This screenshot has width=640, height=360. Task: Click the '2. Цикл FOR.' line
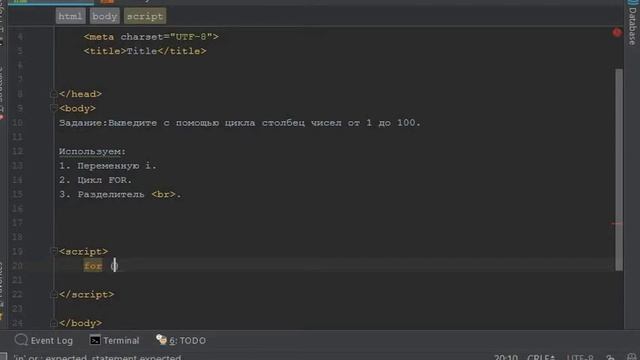coord(96,180)
